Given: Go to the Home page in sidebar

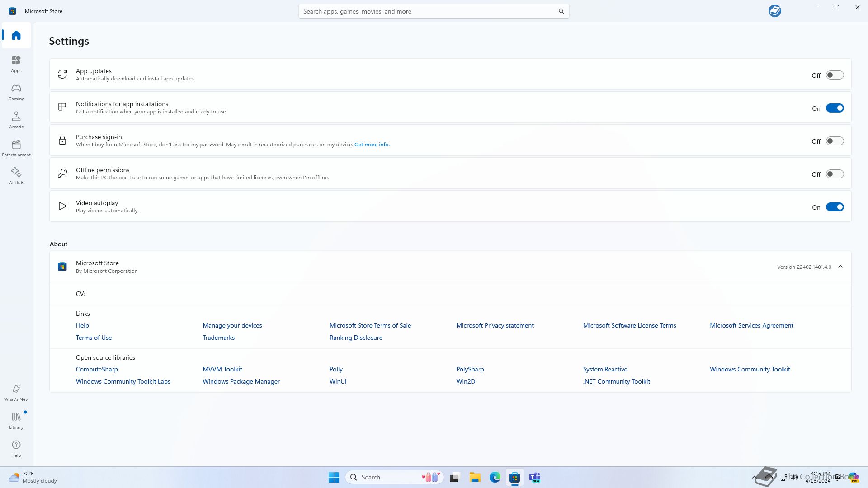Looking at the screenshot, I should pyautogui.click(x=16, y=35).
